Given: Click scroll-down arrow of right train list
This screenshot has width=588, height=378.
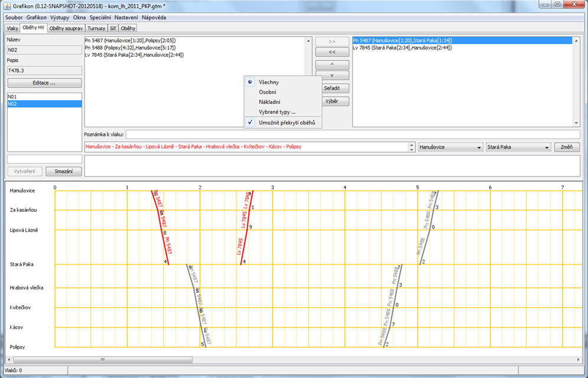Looking at the screenshot, I should pos(577,123).
